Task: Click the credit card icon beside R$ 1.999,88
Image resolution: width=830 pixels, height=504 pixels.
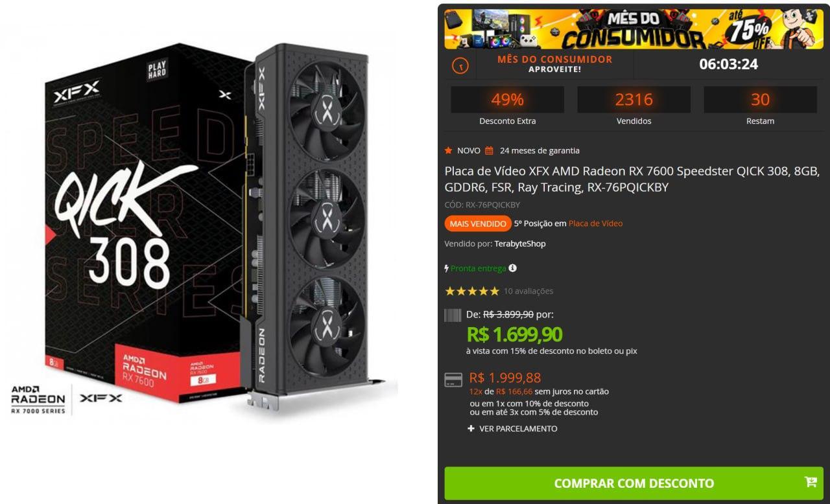Action: tap(453, 380)
